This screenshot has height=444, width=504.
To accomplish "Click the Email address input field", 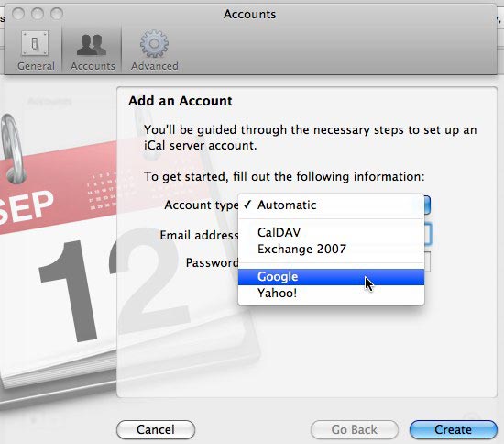I will pyautogui.click(x=428, y=234).
